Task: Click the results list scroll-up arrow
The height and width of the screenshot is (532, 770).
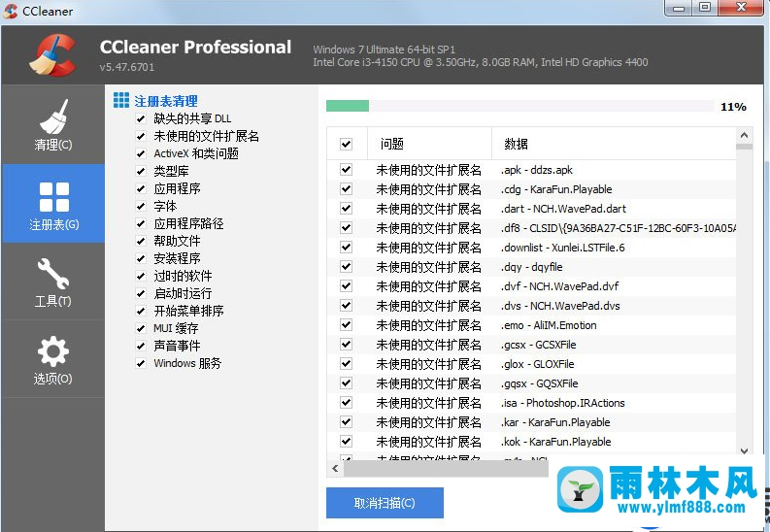Action: pos(744,135)
